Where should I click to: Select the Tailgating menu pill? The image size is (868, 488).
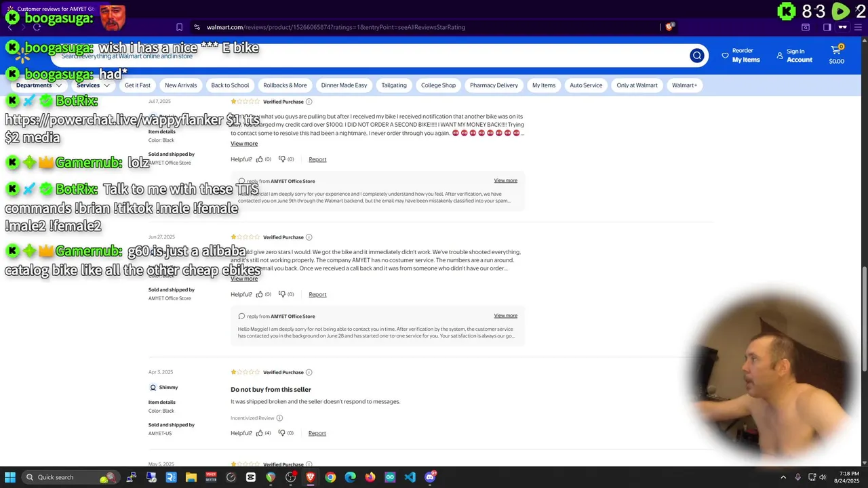click(x=394, y=85)
